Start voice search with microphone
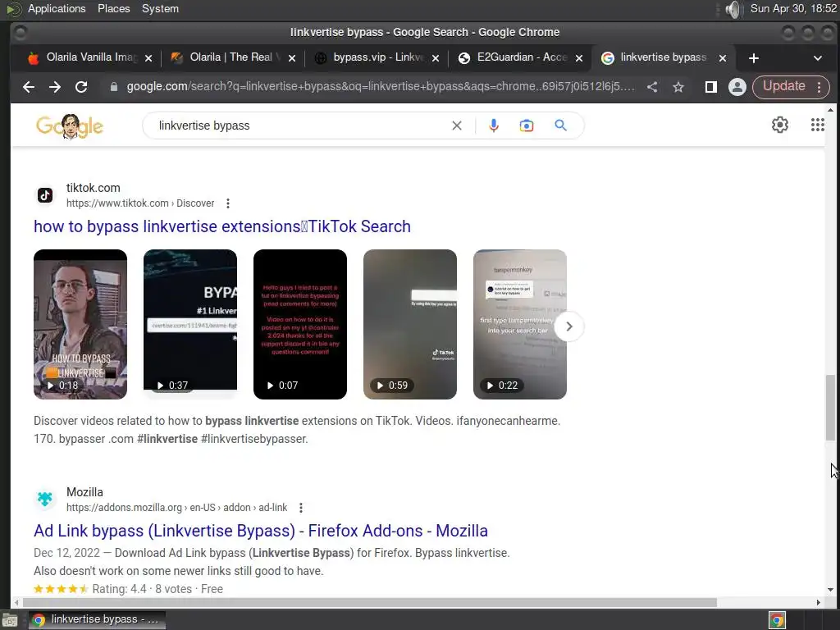The image size is (840, 630). (494, 126)
